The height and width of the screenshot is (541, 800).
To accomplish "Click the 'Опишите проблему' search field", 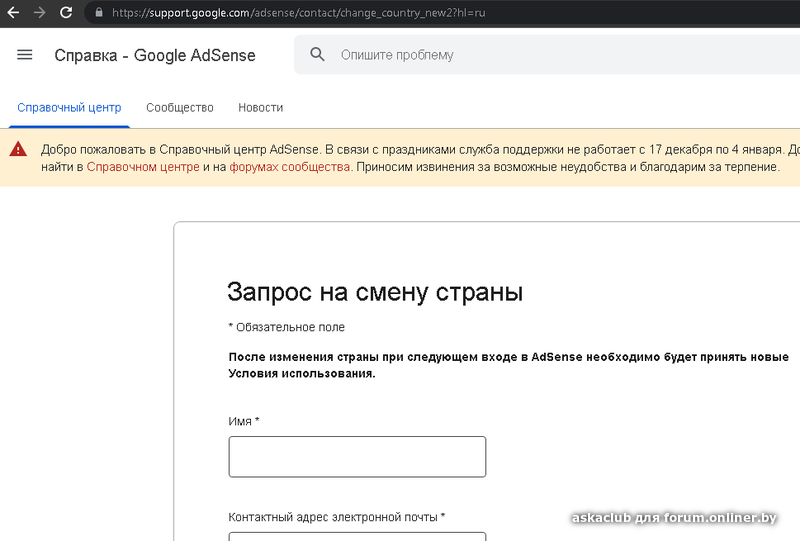I will click(500, 55).
